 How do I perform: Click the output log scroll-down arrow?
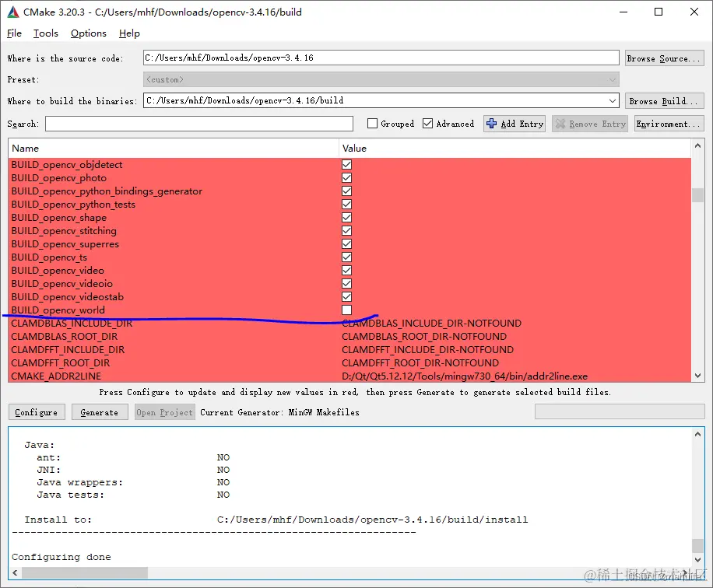click(697, 560)
